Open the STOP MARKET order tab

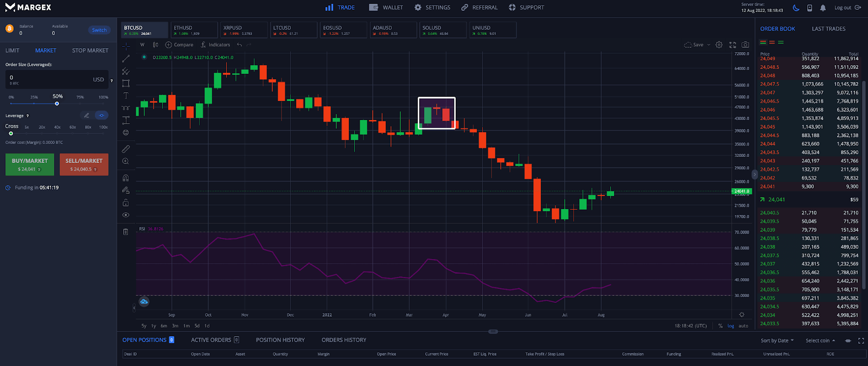90,51
